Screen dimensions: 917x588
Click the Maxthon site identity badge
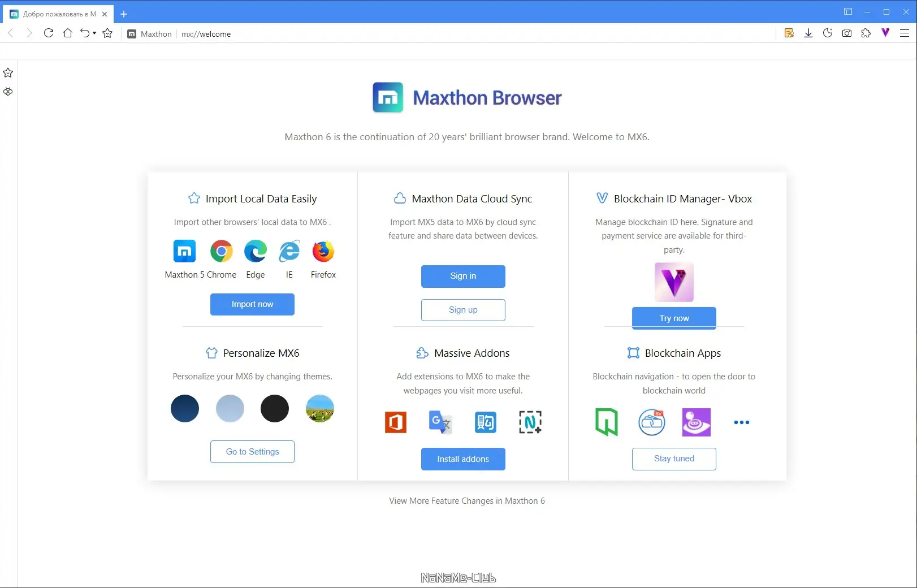(149, 34)
